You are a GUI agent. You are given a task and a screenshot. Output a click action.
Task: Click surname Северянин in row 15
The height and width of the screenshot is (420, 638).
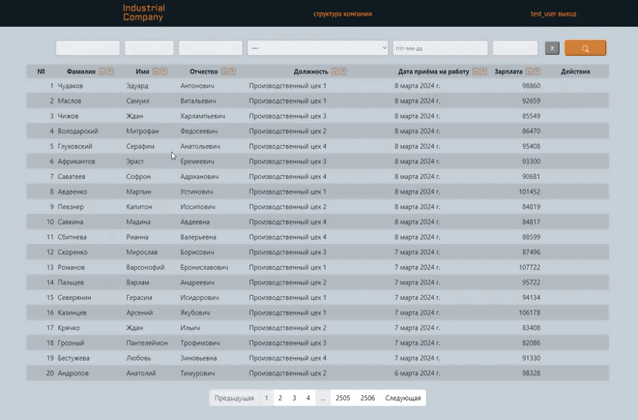pyautogui.click(x=74, y=298)
